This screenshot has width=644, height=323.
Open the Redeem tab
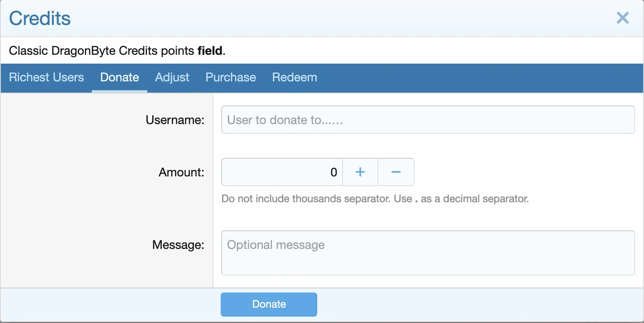click(295, 77)
